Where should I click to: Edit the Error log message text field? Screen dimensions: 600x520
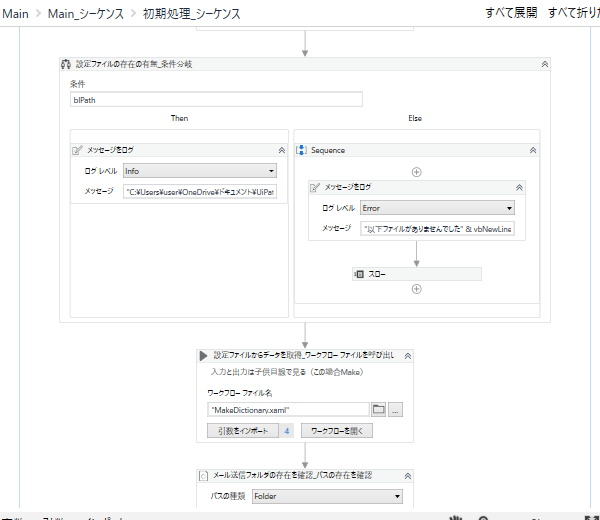tap(437, 229)
